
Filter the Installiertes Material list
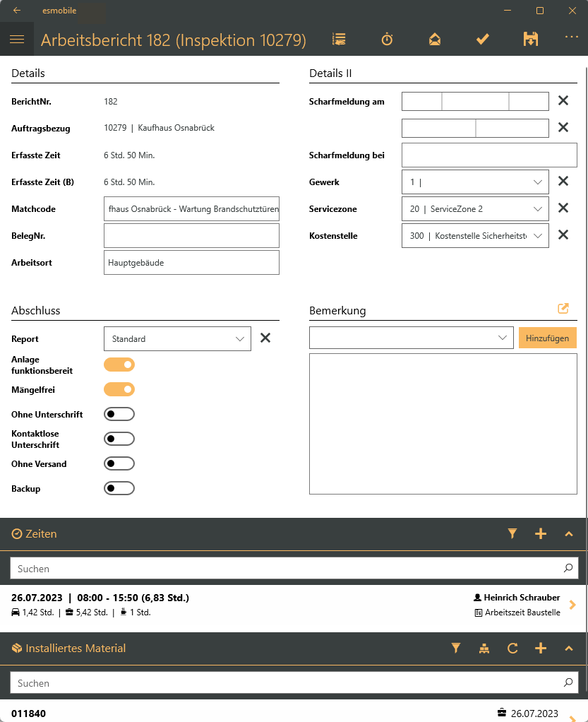tap(455, 649)
